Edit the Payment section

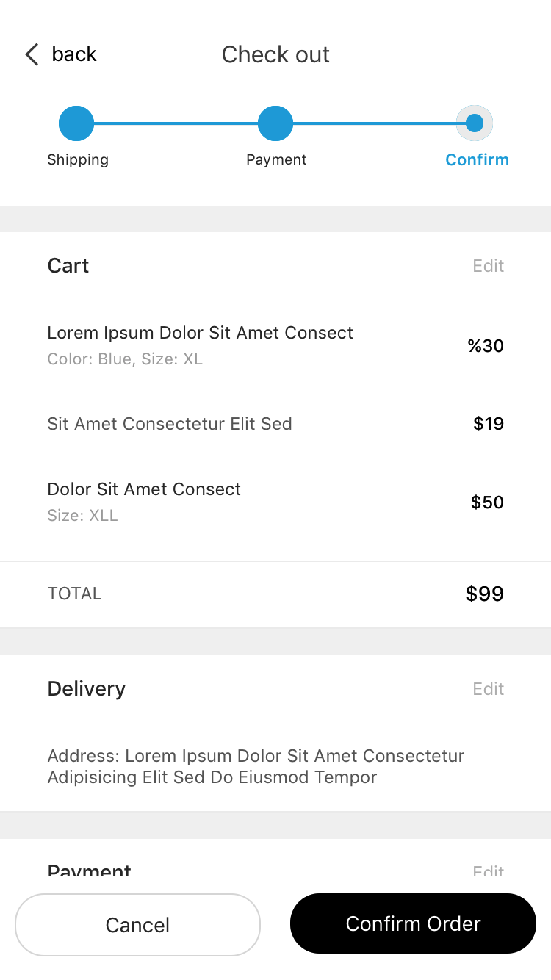489,873
